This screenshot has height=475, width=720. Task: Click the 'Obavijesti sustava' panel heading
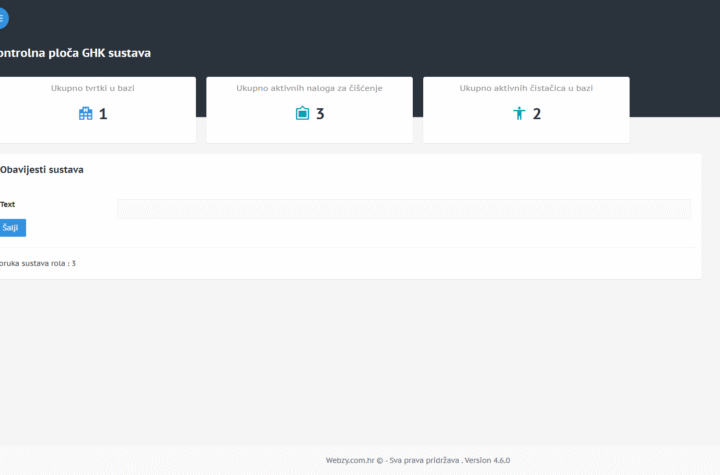[x=42, y=170]
